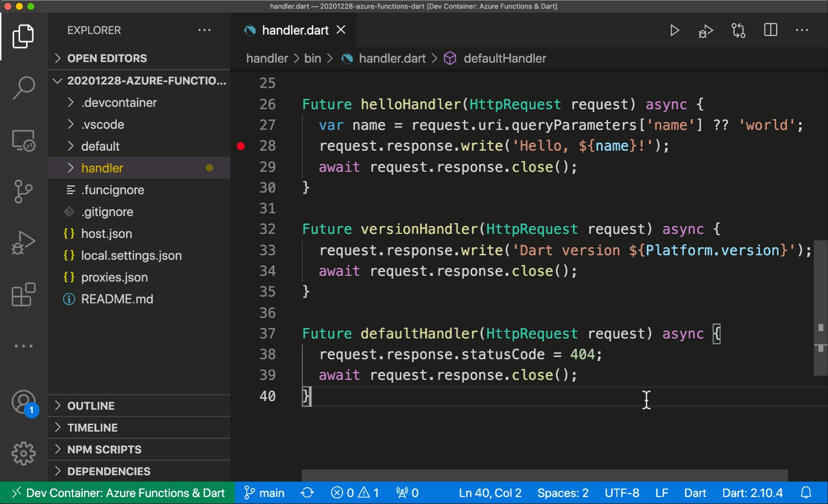Click on 'helloHandler' function name in code
The height and width of the screenshot is (504, 828).
pyautogui.click(x=411, y=104)
